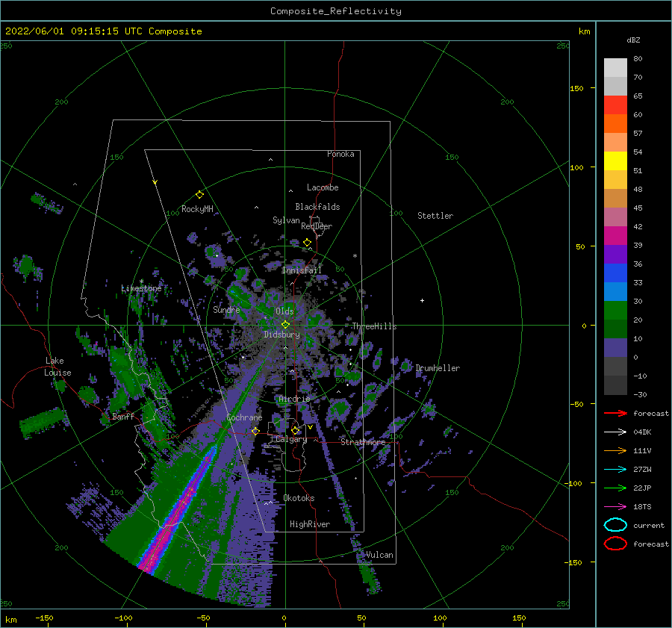
Task: Click the Strathmore town label
Action: tap(363, 441)
